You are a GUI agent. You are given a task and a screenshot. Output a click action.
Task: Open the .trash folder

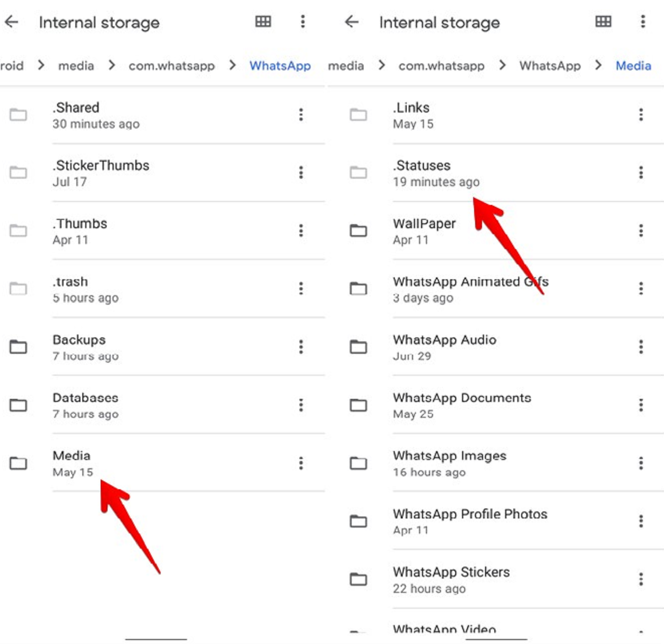163,289
